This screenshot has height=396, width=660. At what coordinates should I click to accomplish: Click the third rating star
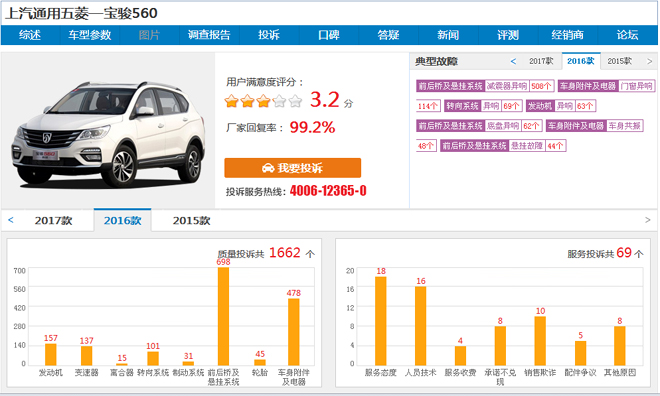(263, 101)
